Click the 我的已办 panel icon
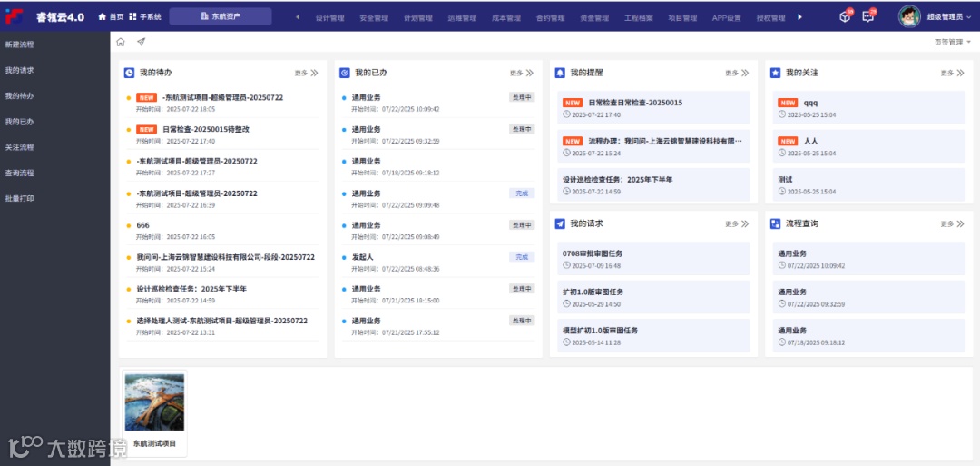 [345, 73]
